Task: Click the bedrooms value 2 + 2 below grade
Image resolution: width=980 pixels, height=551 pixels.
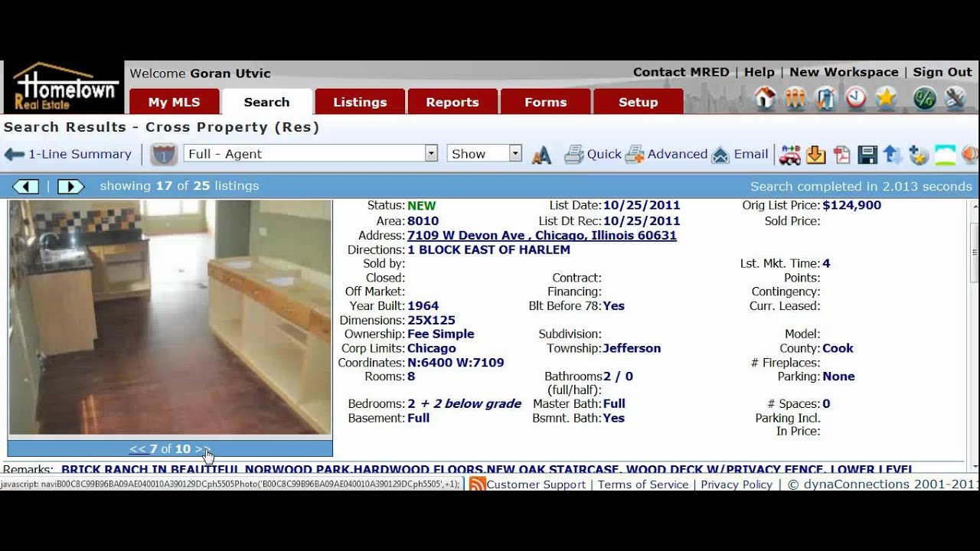Action: [x=464, y=403]
